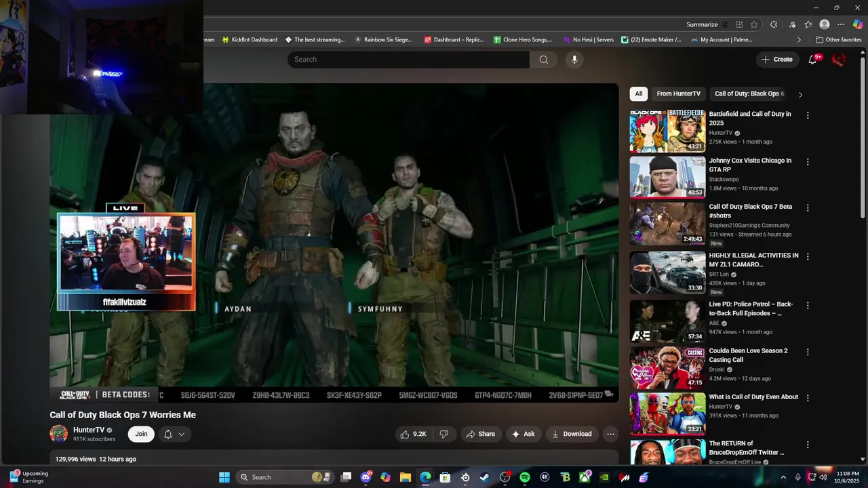Image resolution: width=868 pixels, height=488 pixels.
Task: Open Edge settings and more menu
Action: point(841,24)
